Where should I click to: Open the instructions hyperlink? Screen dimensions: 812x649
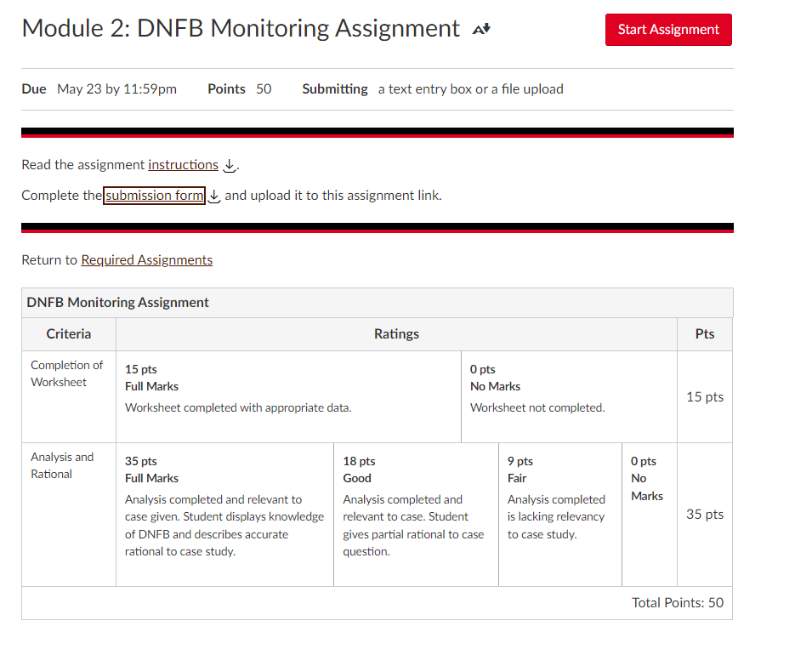pos(183,164)
